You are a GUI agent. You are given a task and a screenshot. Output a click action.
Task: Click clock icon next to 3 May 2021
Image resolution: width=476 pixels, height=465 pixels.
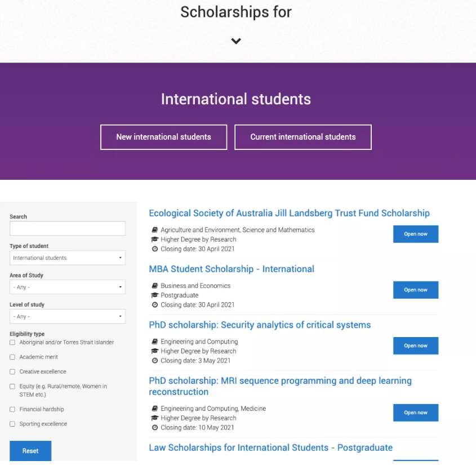[155, 361]
